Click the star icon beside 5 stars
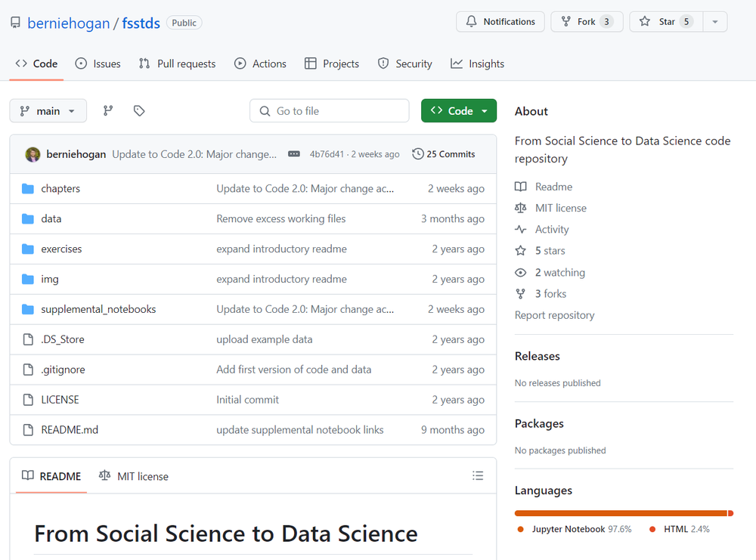 (520, 251)
